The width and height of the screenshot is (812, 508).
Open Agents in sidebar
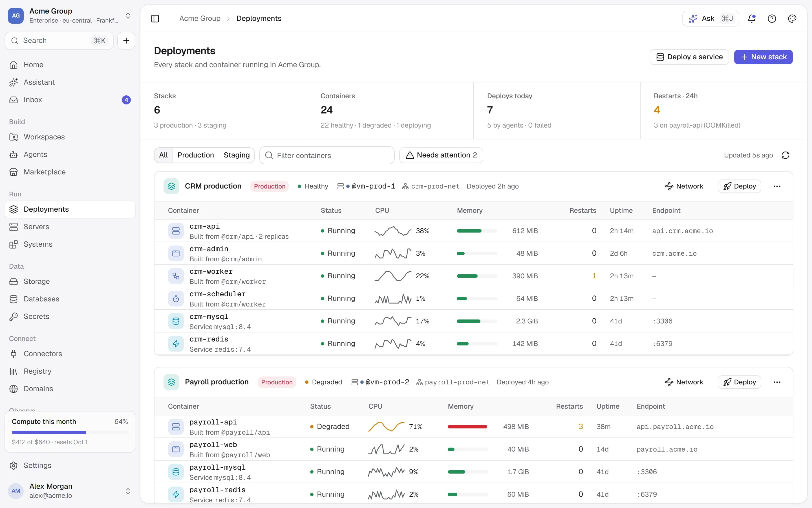[70, 155]
